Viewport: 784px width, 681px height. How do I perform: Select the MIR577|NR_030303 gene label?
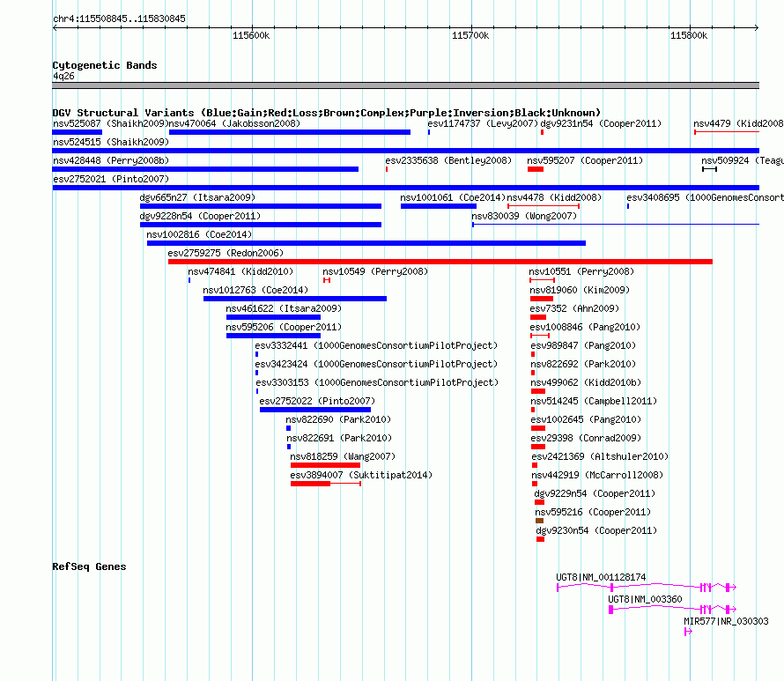[x=726, y=621]
